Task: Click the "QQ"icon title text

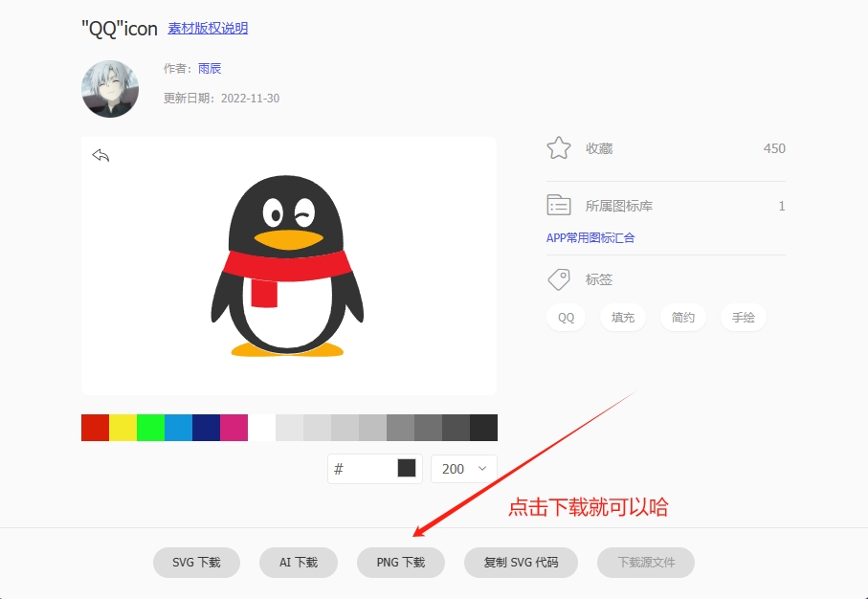Action: pyautogui.click(x=119, y=29)
